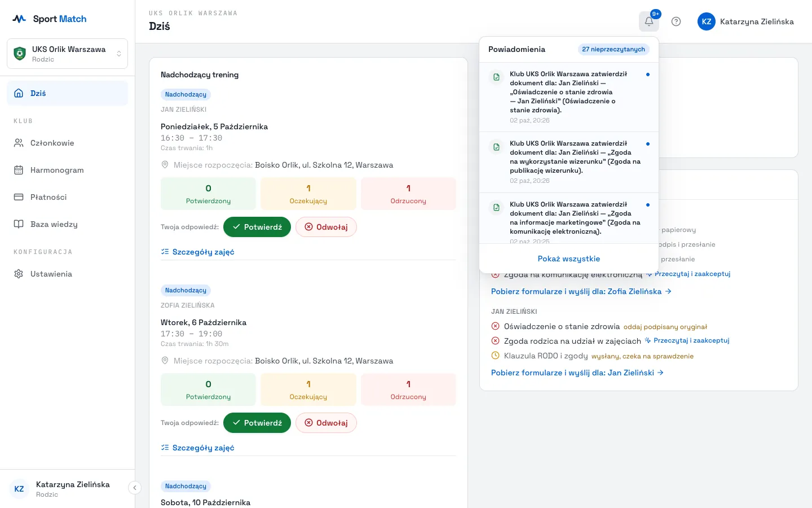Open Ustawienia in the sidebar
Screen dimensions: 812x508
pyautogui.click(x=68, y=274)
